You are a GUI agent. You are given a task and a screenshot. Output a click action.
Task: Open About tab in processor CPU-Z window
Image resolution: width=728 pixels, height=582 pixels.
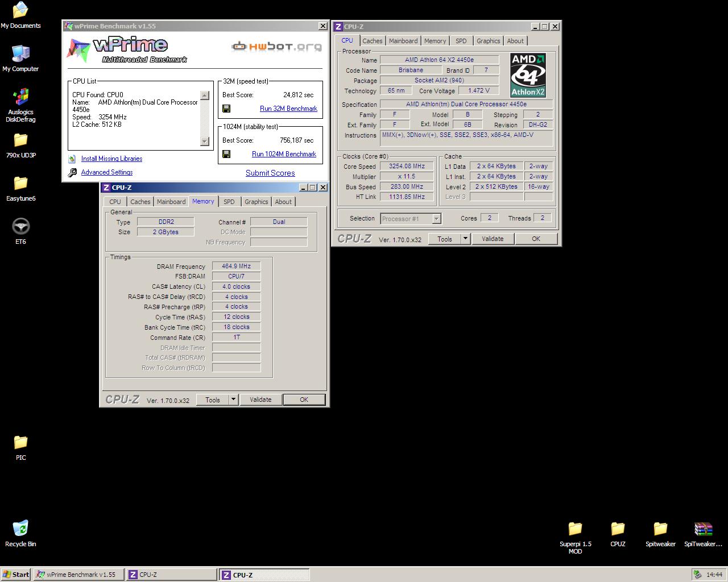(515, 41)
